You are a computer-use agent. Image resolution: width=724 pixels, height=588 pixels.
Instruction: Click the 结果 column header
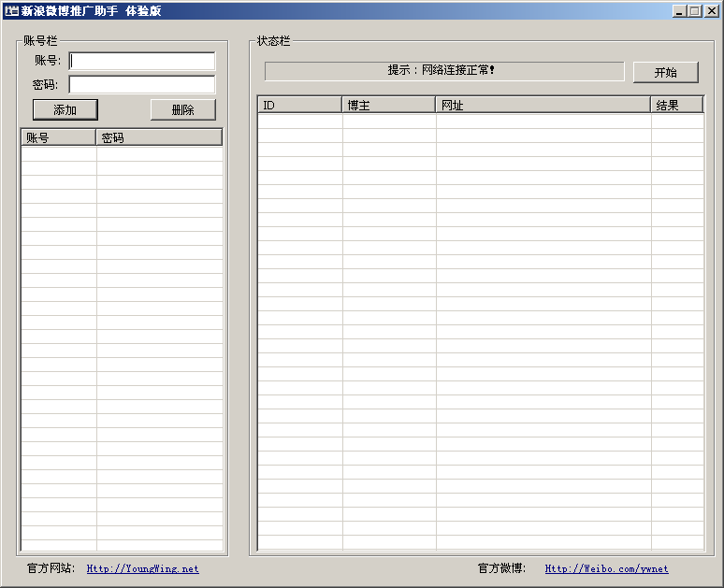tap(677, 105)
